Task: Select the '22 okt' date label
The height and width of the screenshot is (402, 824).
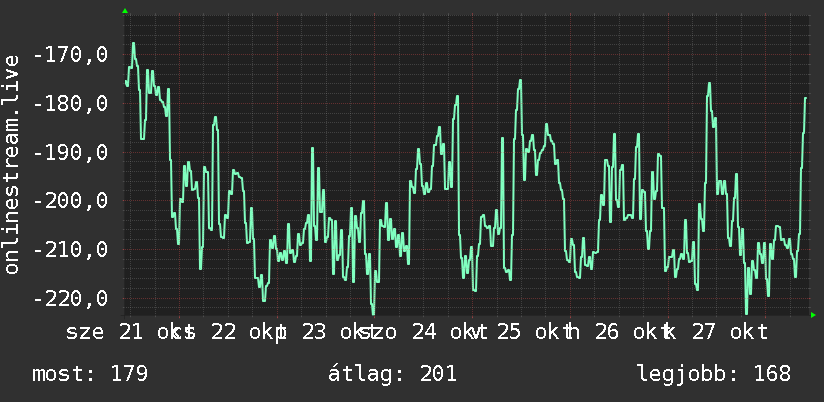Action: coord(246,333)
